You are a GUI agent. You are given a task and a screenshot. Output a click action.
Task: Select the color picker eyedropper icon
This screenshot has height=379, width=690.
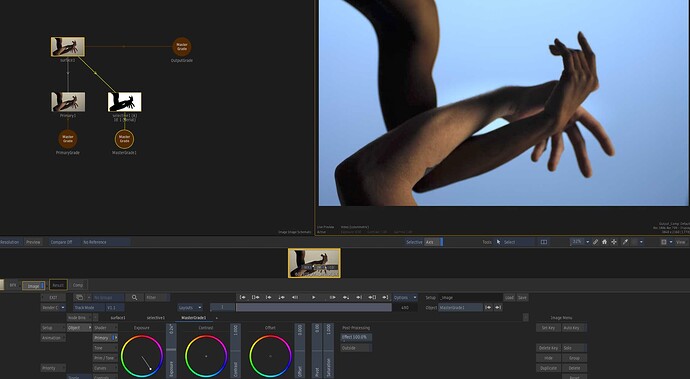(x=625, y=242)
